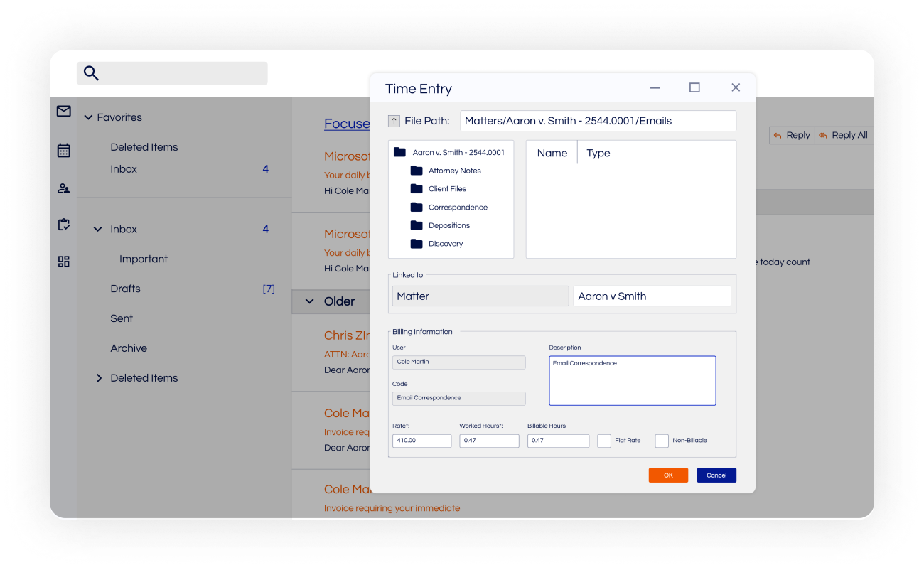
Task: Enable the Non-Billable checkbox
Action: [662, 441]
